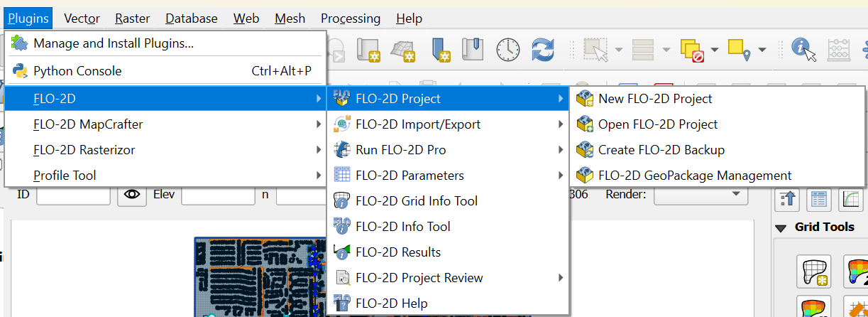The height and width of the screenshot is (317, 868).
Task: Click FLO-2D GeoPackage Management
Action: click(x=695, y=176)
